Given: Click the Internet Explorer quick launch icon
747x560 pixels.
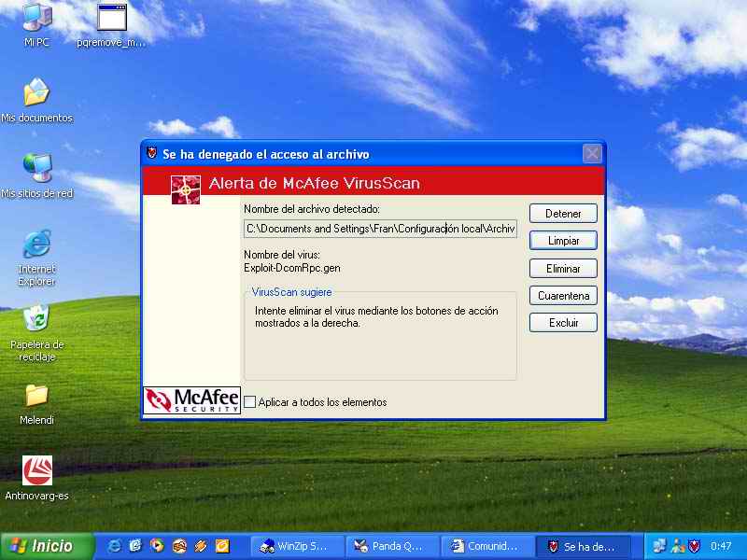Looking at the screenshot, I should pyautogui.click(x=113, y=546).
